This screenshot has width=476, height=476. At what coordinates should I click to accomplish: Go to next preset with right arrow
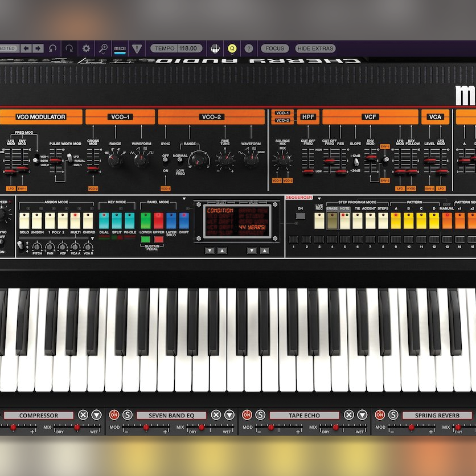pyautogui.click(x=38, y=48)
